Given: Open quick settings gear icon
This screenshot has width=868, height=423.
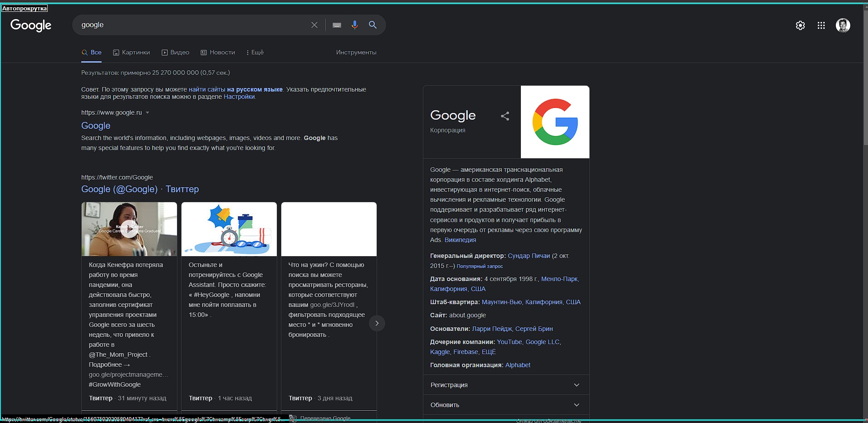Looking at the screenshot, I should click(x=800, y=25).
